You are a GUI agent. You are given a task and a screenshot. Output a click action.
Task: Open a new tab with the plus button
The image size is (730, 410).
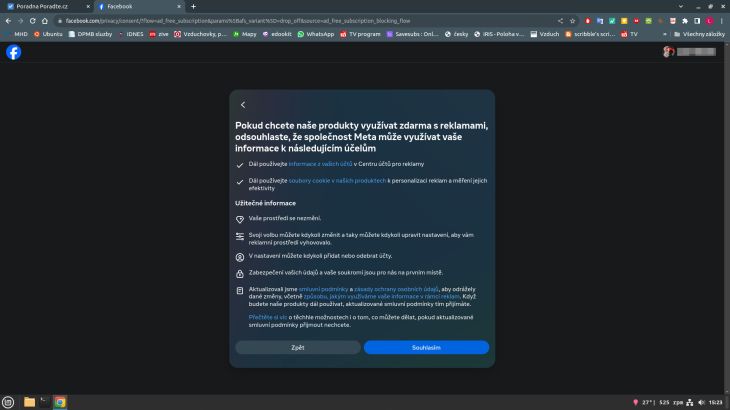tap(193, 7)
